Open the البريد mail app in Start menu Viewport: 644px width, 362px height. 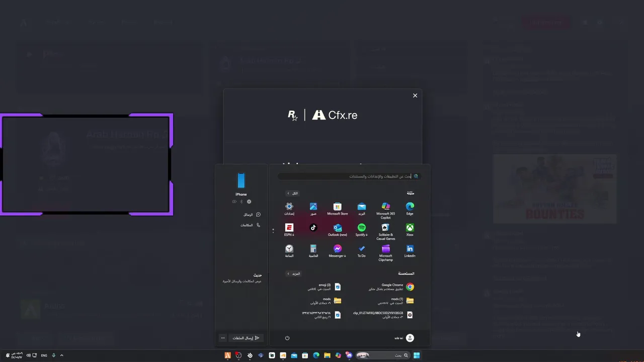pyautogui.click(x=361, y=209)
